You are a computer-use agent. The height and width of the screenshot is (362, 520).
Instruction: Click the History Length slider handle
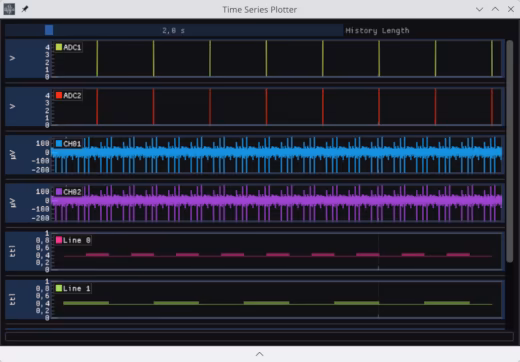click(49, 30)
